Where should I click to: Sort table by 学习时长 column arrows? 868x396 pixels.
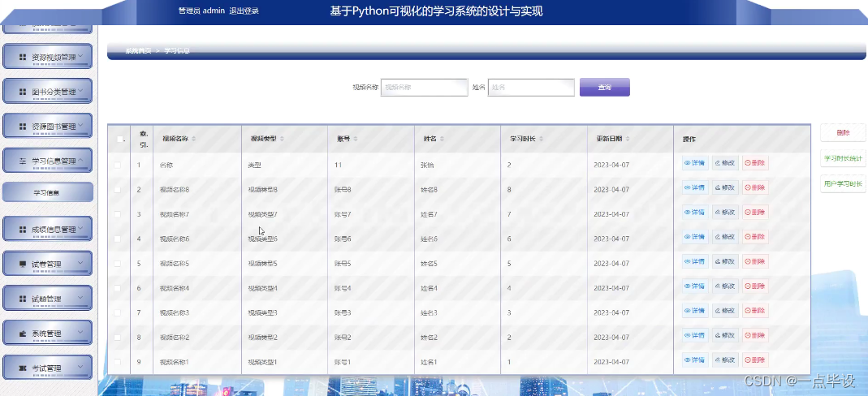(540, 139)
